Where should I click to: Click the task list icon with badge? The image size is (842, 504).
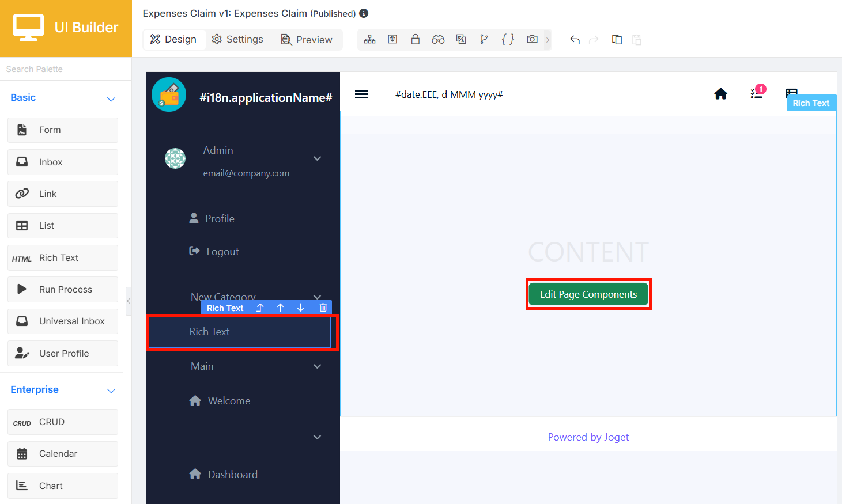pos(757,93)
